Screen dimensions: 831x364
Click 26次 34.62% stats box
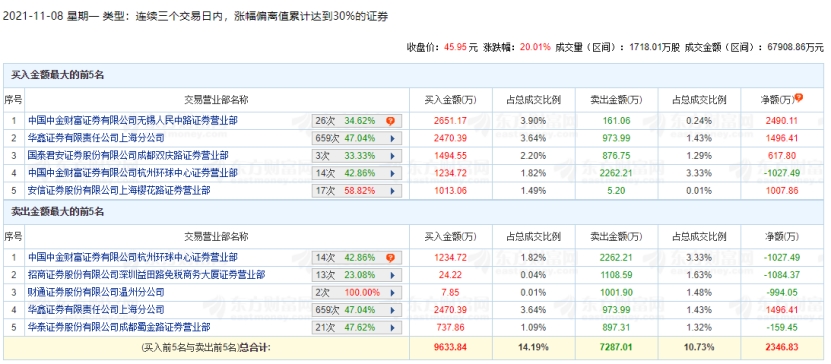click(357, 121)
